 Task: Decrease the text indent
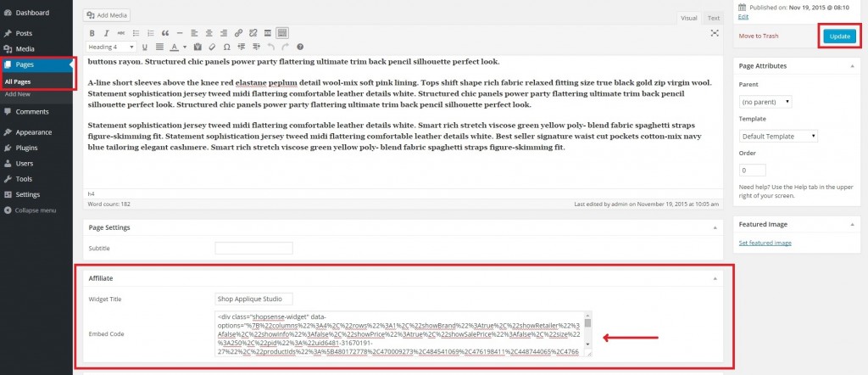click(242, 47)
